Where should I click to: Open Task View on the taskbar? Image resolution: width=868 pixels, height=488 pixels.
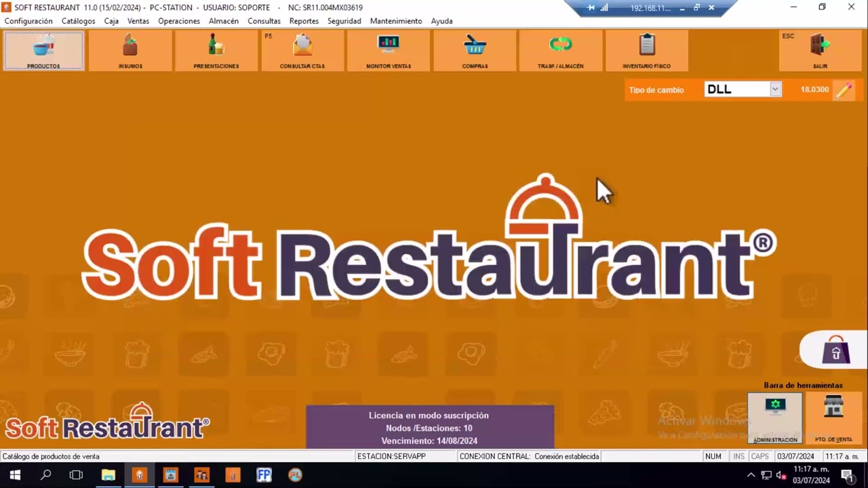click(x=77, y=475)
